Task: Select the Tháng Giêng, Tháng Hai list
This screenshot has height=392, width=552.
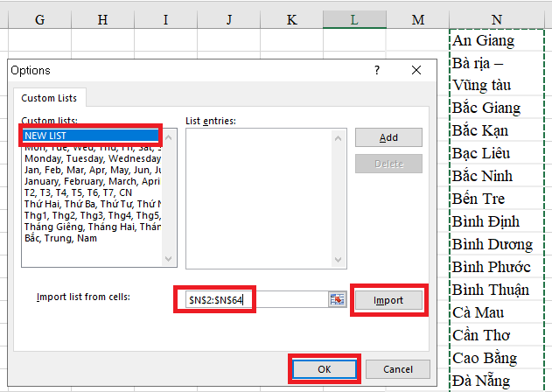Action: click(x=93, y=227)
